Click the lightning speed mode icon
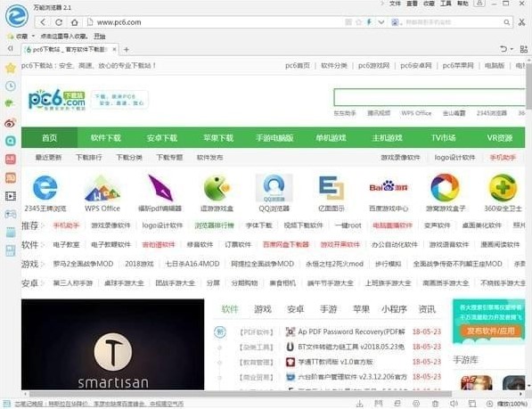Image resolution: width=532 pixels, height=409 pixels. [369, 22]
